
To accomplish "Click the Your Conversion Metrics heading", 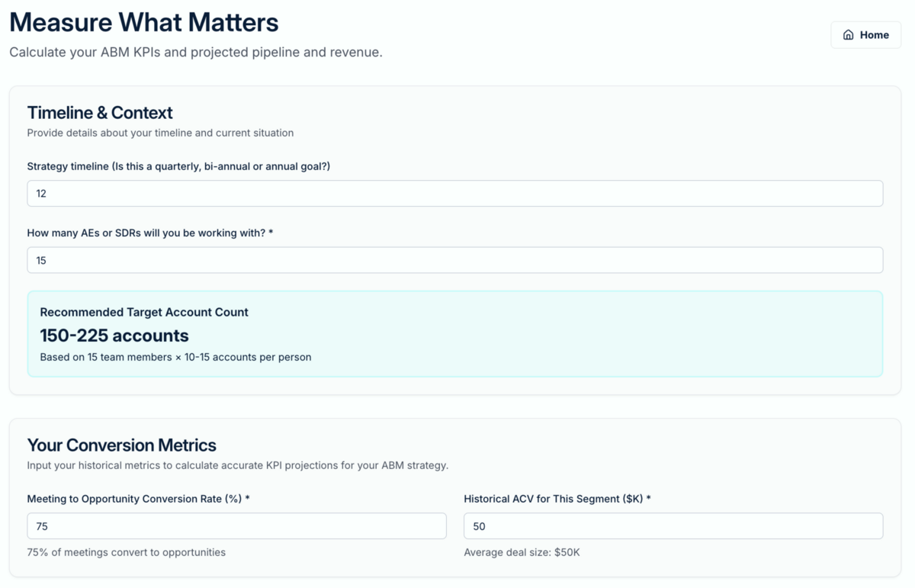I will tap(121, 445).
